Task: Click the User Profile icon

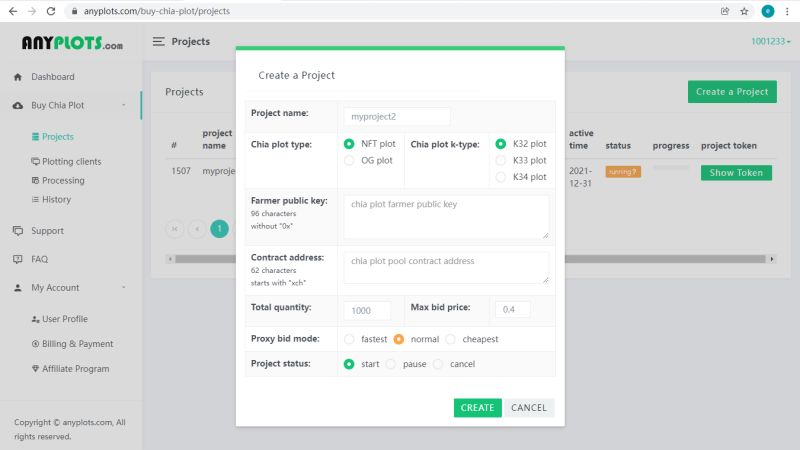Action: (x=35, y=319)
